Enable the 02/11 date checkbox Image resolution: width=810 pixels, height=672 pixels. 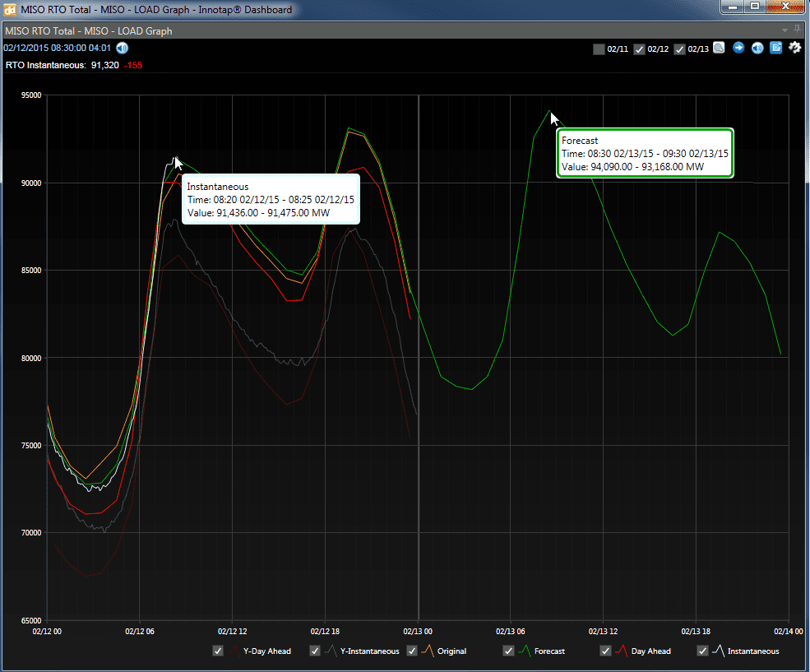click(x=599, y=49)
